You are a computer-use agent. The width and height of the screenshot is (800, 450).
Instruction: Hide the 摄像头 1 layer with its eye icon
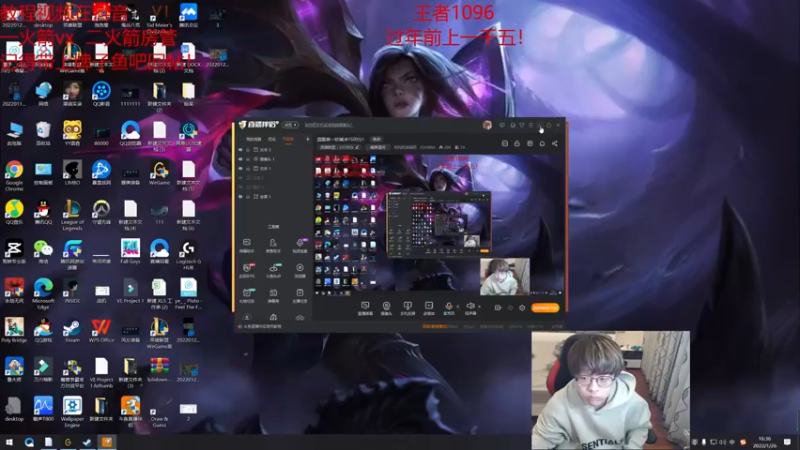tap(240, 159)
